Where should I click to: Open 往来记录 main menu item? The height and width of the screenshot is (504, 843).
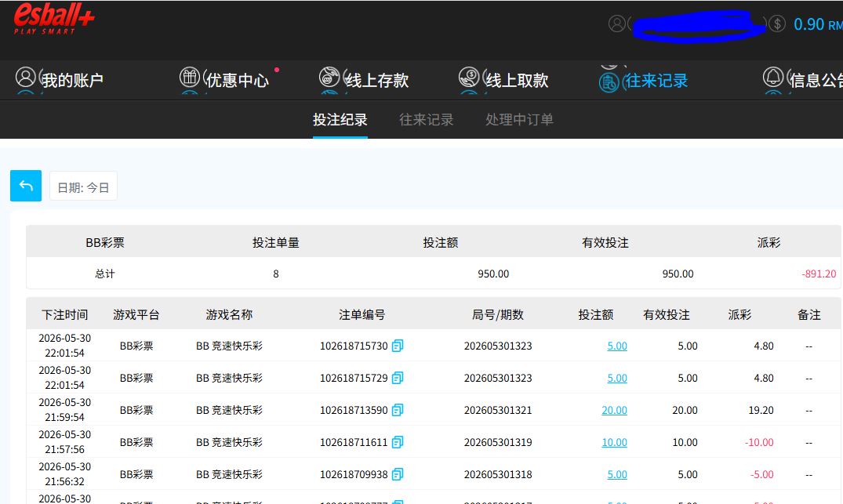click(656, 81)
